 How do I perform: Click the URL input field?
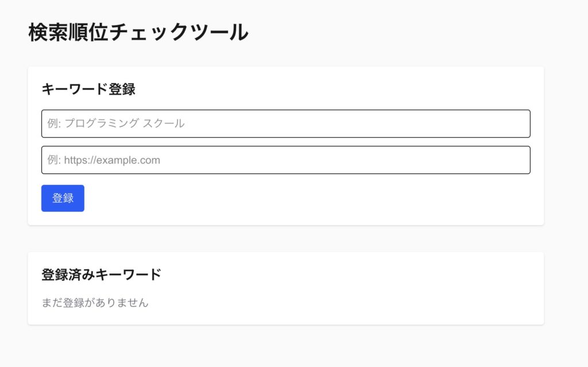point(285,160)
